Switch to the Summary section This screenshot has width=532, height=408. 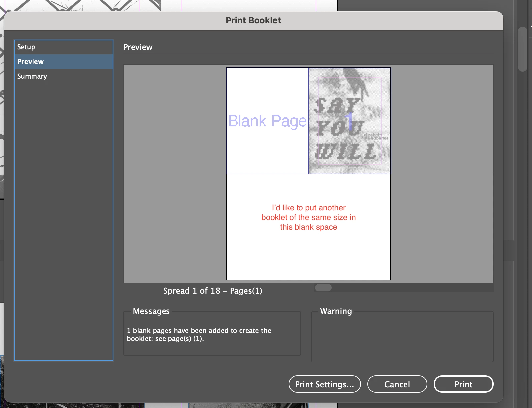63,76
